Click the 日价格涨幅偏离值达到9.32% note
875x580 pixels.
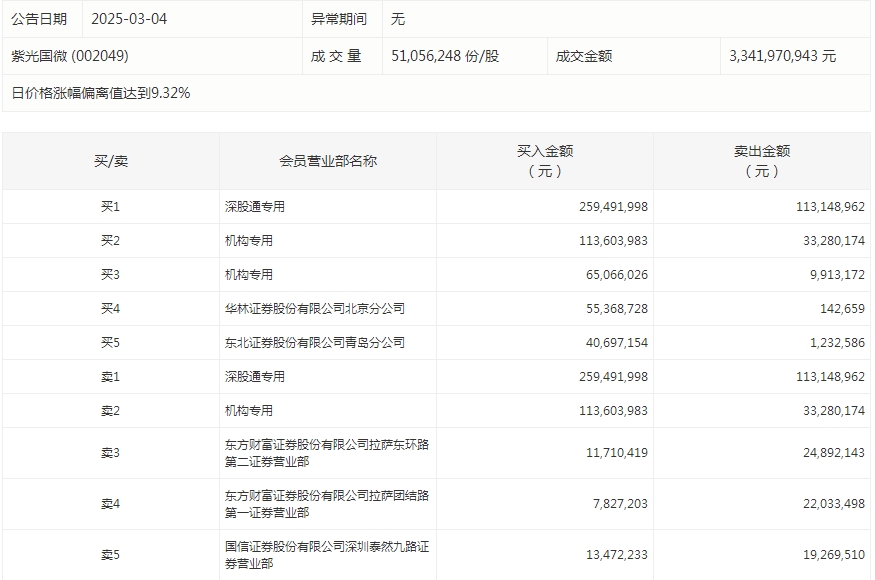coord(100,93)
